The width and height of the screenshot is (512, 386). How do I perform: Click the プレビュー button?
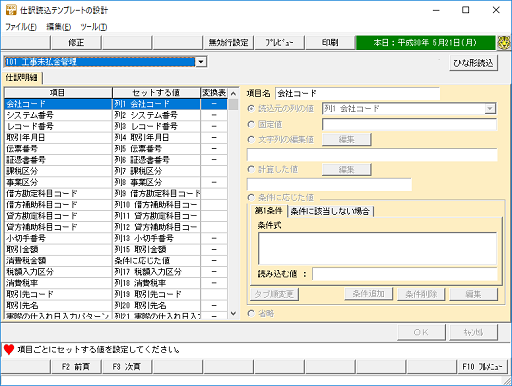[279, 43]
